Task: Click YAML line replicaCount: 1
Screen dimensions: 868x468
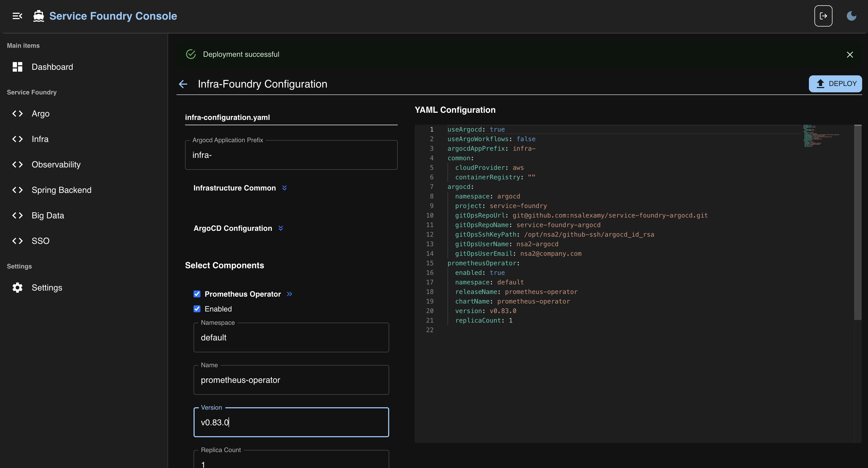Action: [x=484, y=320]
